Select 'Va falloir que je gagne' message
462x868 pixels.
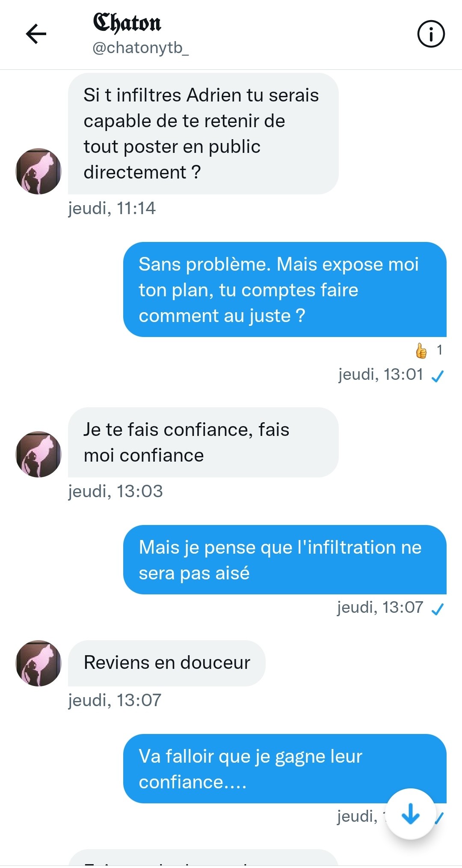[285, 769]
